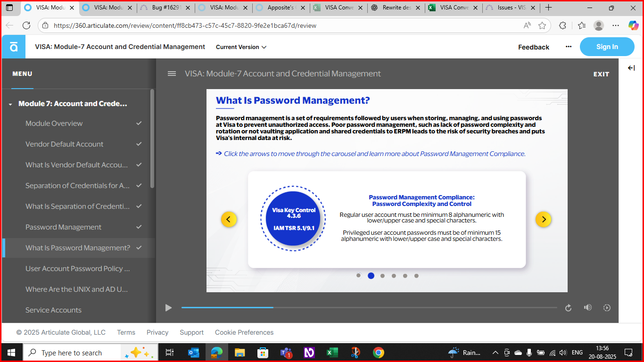Play the course slide
Screen dimensions: 644x362
(168, 308)
